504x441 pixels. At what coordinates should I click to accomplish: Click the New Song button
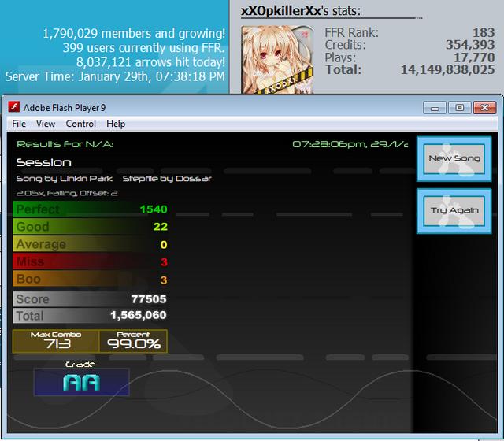pyautogui.click(x=454, y=159)
